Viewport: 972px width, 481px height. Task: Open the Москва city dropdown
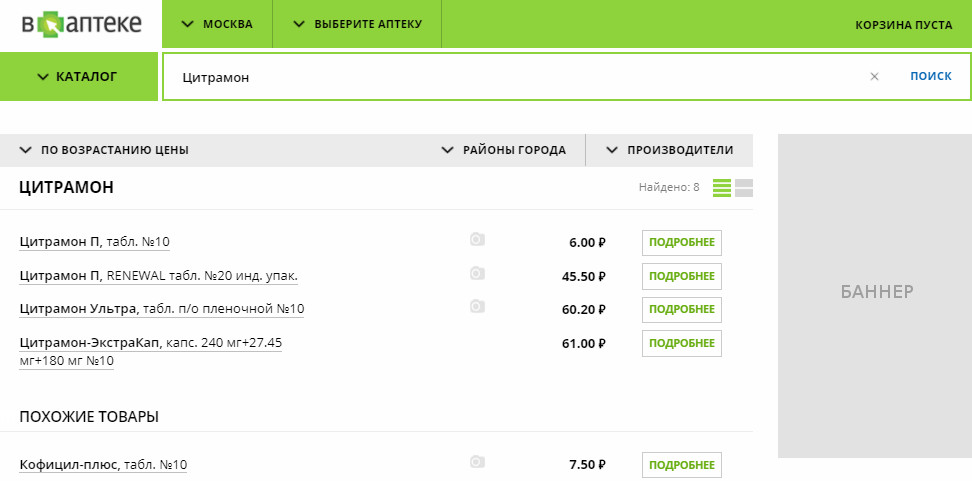click(x=216, y=24)
